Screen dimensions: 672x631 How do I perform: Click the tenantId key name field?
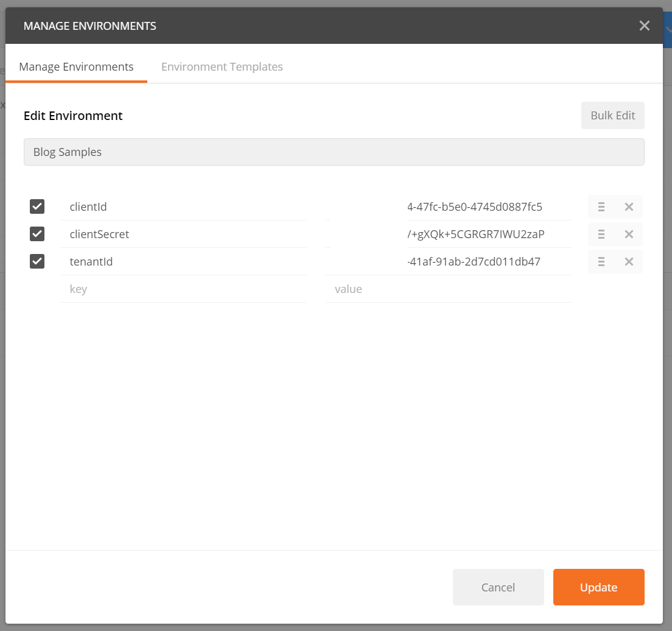[x=183, y=262]
